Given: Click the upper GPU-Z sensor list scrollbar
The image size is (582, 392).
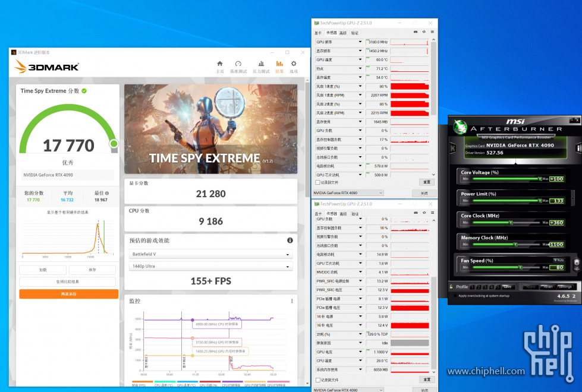Looking at the screenshot, I should (x=433, y=78).
